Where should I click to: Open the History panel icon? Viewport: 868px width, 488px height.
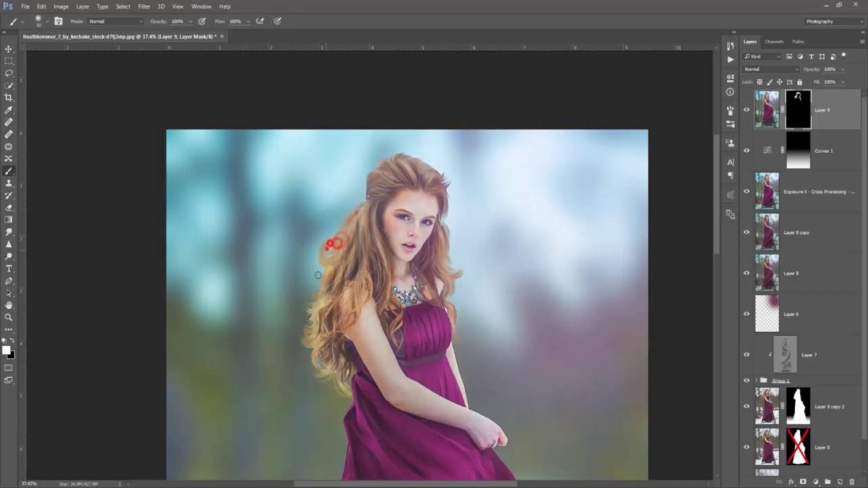click(730, 46)
